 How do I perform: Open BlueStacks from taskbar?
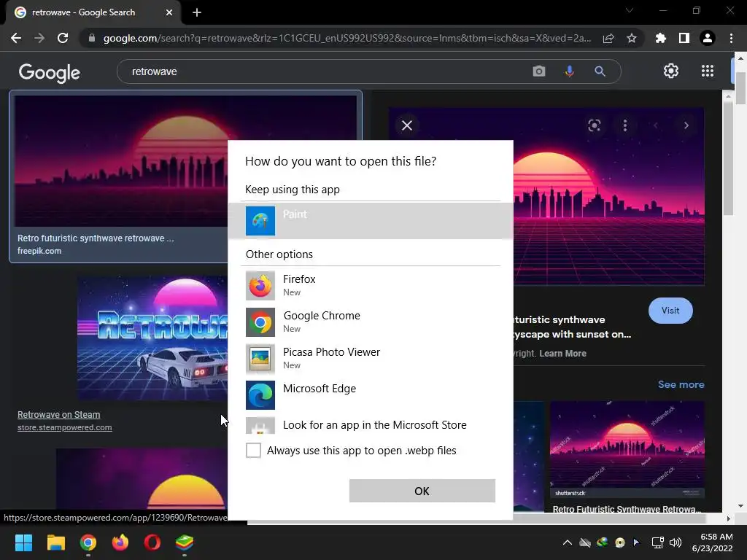(185, 542)
